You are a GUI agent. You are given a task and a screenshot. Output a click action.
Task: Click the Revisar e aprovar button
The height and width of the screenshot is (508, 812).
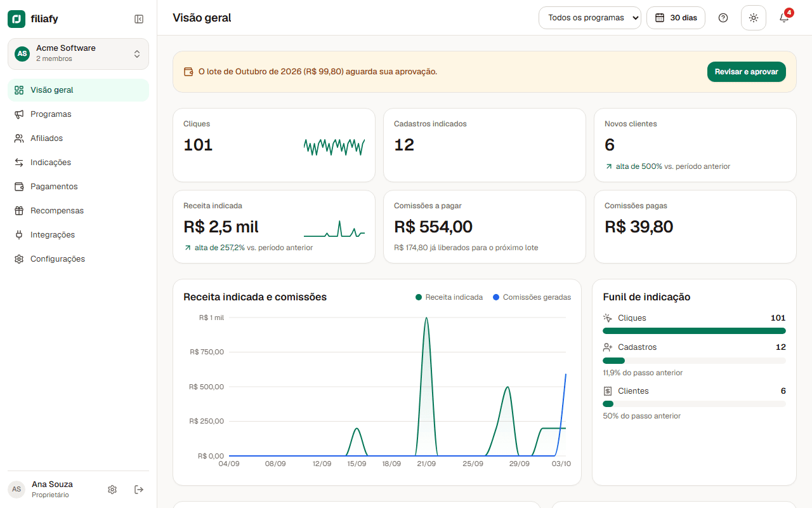coord(747,72)
